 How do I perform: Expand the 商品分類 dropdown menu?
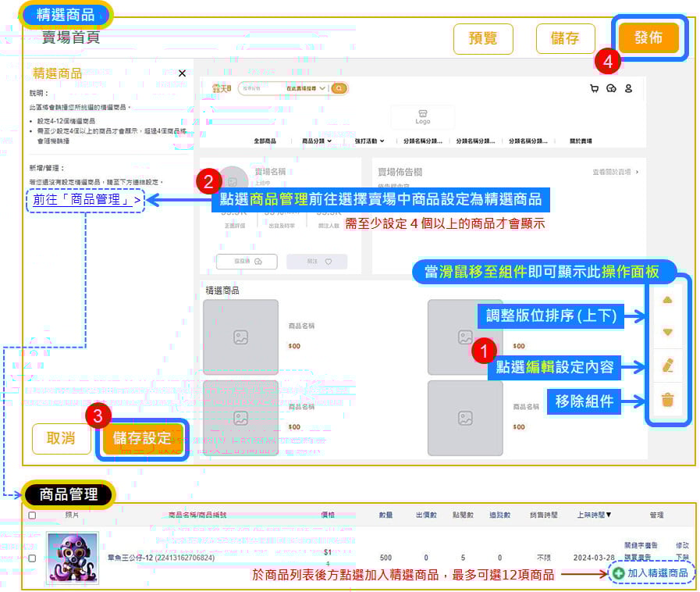(x=316, y=141)
